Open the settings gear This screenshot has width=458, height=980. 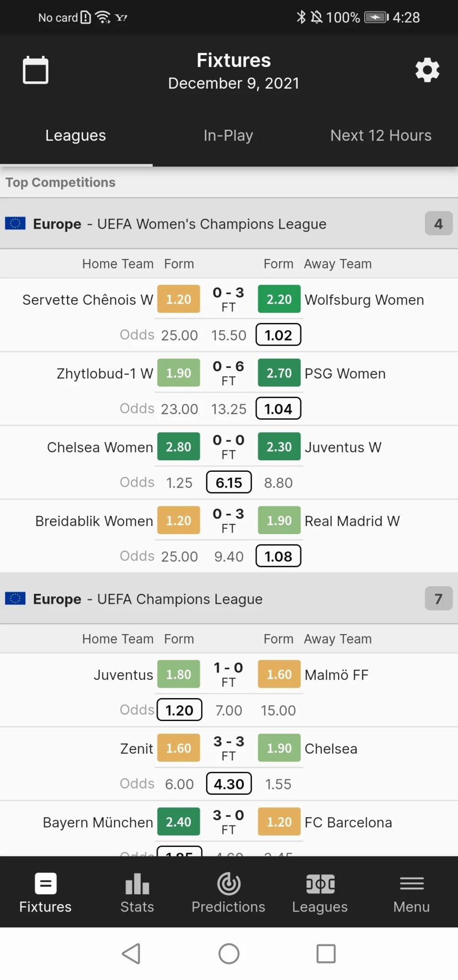click(x=427, y=69)
